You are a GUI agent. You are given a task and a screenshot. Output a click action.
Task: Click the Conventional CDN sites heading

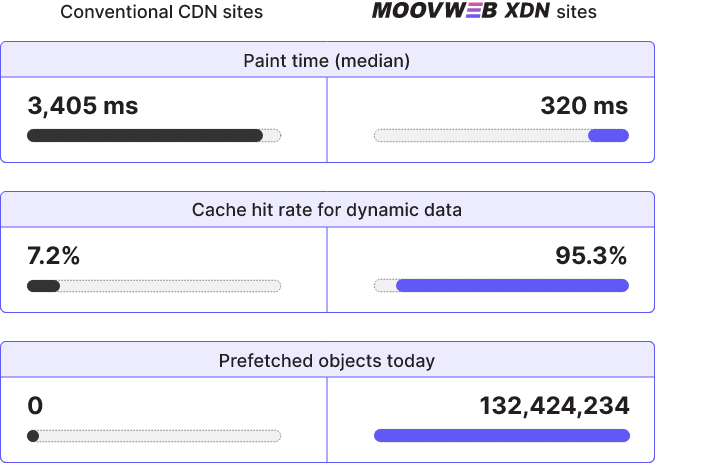[x=162, y=12]
